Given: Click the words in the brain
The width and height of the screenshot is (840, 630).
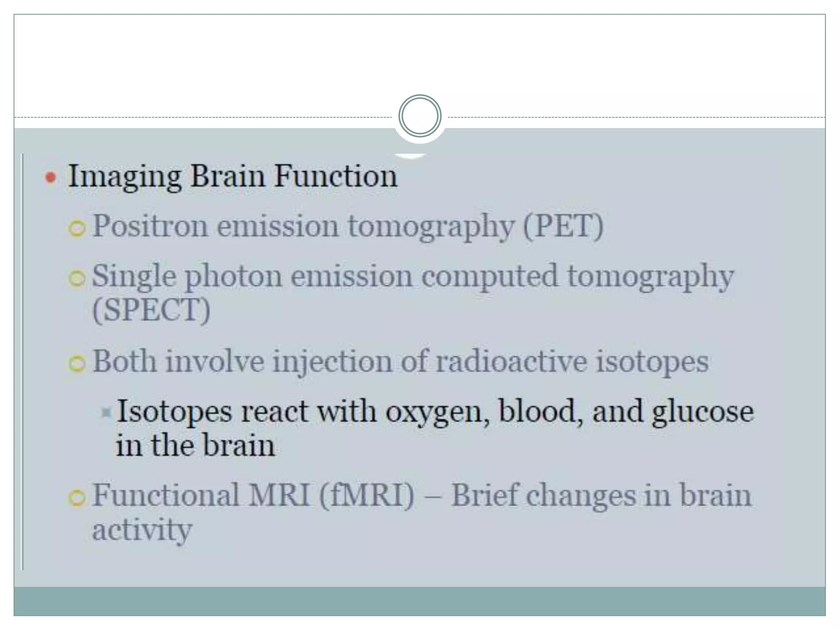Looking at the screenshot, I should (195, 446).
